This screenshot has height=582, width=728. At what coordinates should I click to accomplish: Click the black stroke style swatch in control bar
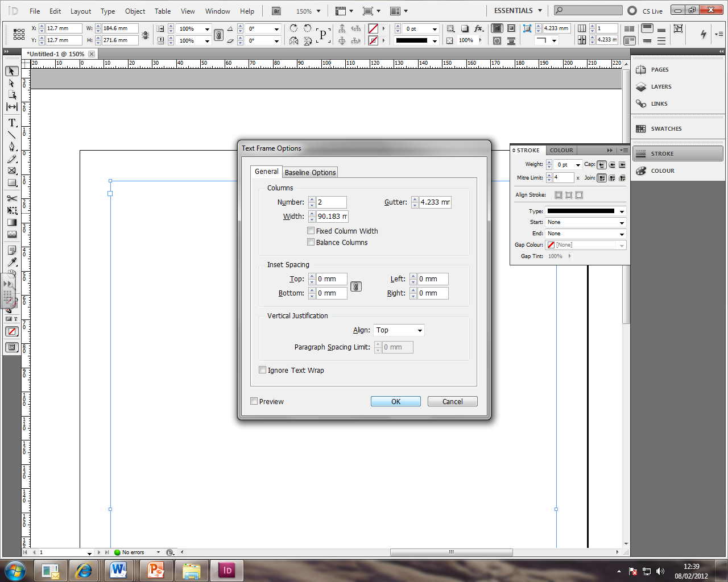pyautogui.click(x=412, y=40)
